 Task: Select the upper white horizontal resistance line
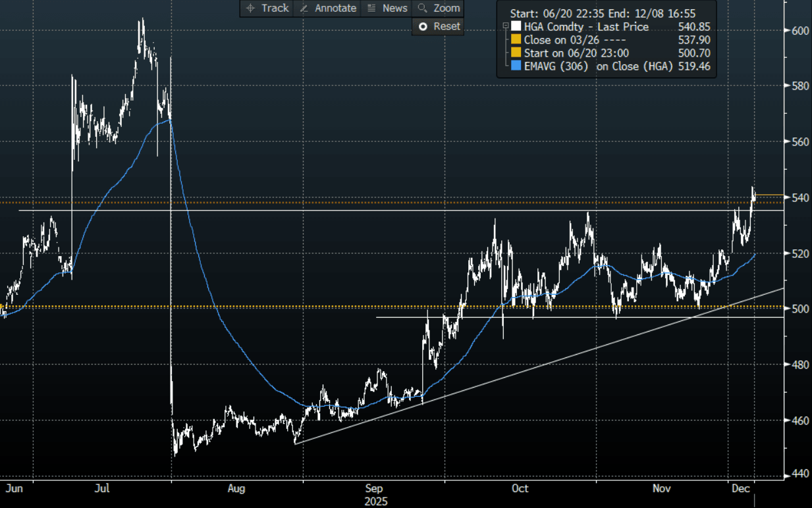395,211
